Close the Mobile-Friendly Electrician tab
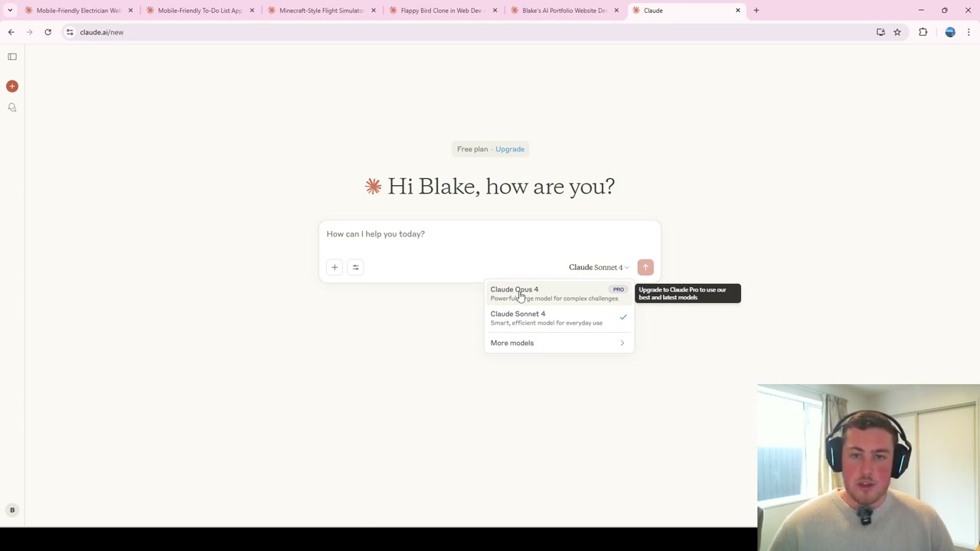 pyautogui.click(x=130, y=11)
